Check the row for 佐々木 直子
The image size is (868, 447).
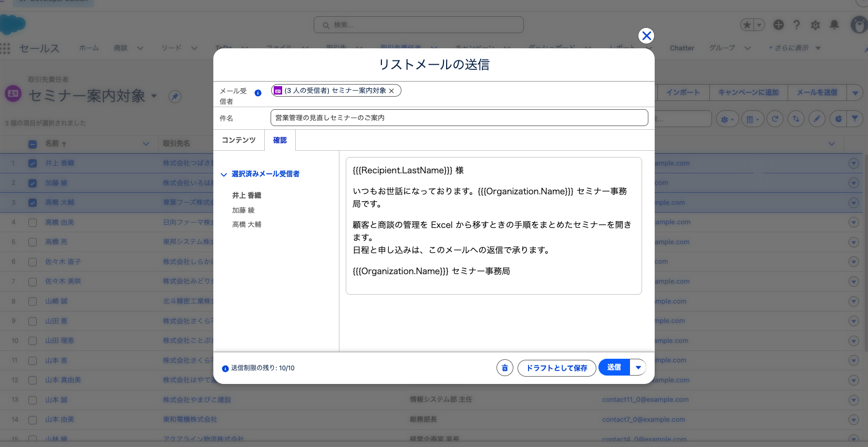(x=33, y=262)
